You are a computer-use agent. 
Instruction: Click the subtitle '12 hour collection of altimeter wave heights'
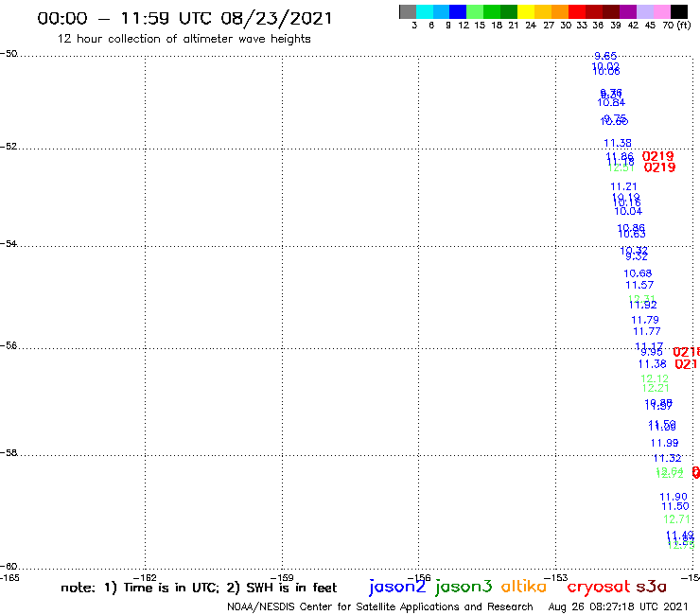pos(184,39)
